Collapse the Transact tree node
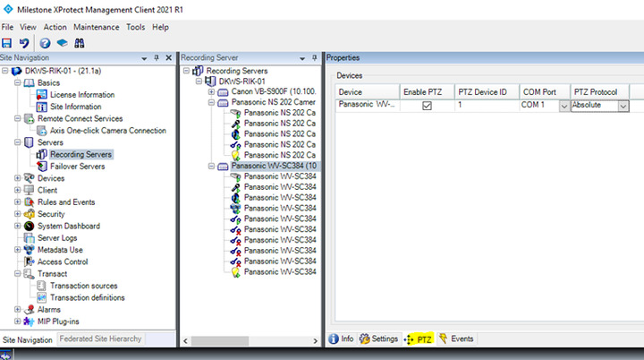The image size is (644, 360). [x=18, y=274]
